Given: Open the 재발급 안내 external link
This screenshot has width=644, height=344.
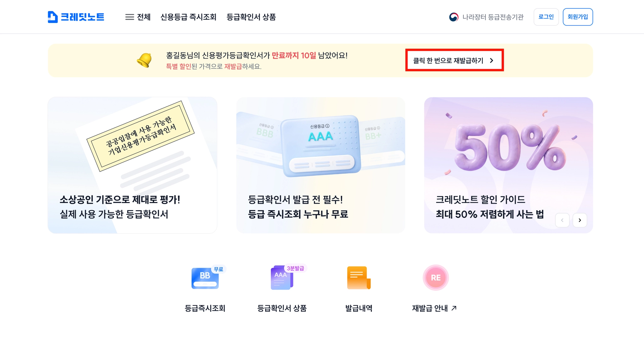Looking at the screenshot, I should point(434,309).
